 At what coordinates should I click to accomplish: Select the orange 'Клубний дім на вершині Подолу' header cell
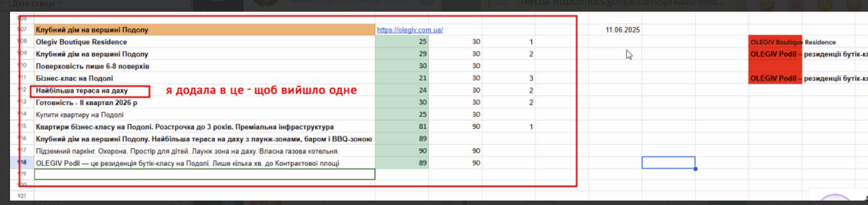205,30
